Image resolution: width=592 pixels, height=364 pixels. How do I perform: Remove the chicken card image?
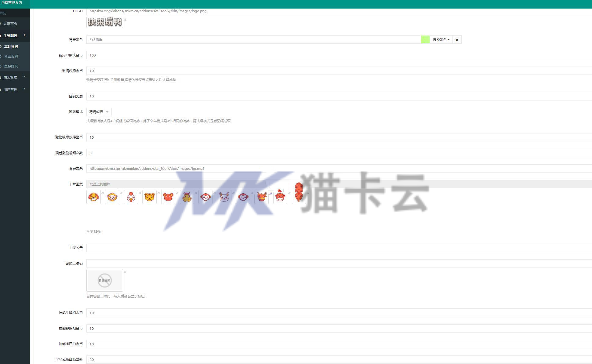pyautogui.click(x=140, y=193)
